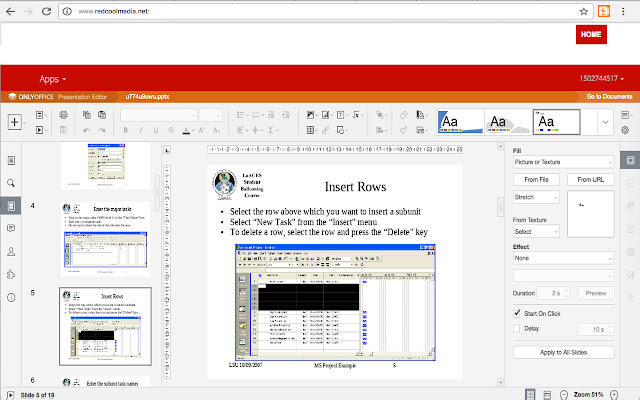Click Apply to All Slides button
This screenshot has height=400, width=640.
(x=563, y=352)
